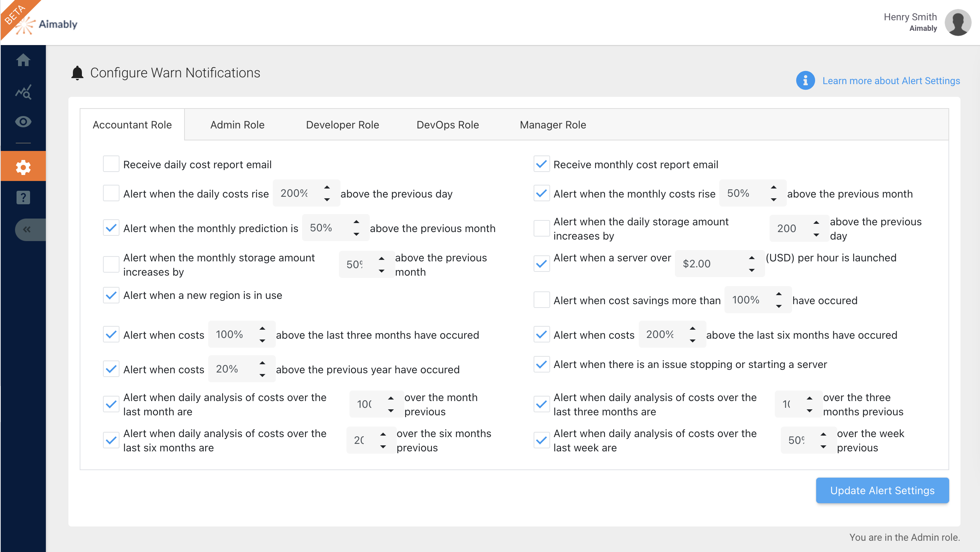Viewport: 980px width, 552px height.
Task: Collapse the sidebar with double chevron
Action: (x=30, y=229)
